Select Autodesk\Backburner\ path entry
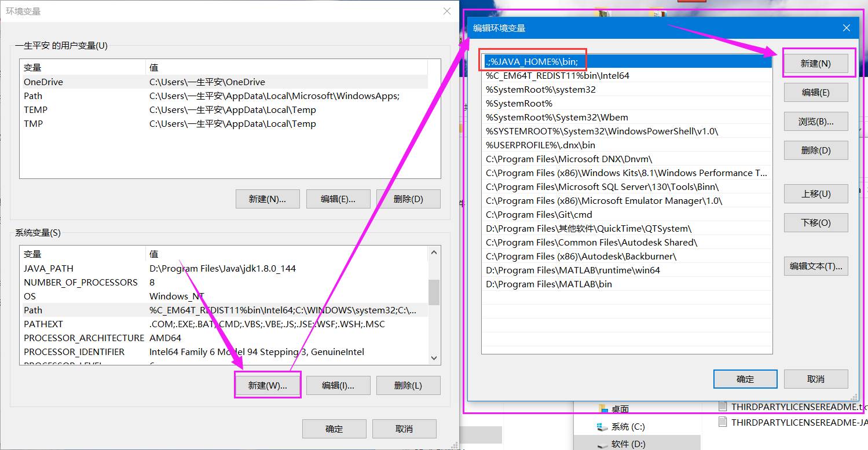This screenshot has height=450, width=868. 627,256
